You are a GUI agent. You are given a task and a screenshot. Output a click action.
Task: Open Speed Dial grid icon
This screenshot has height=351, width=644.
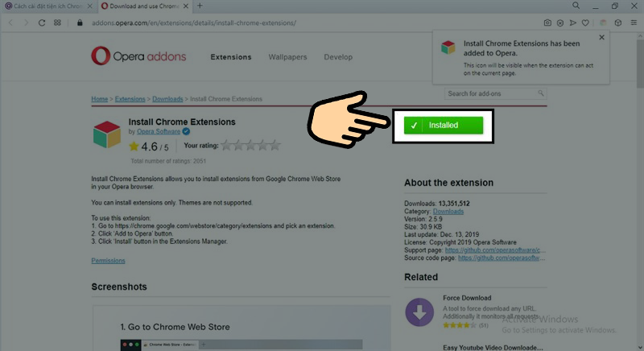pos(57,23)
